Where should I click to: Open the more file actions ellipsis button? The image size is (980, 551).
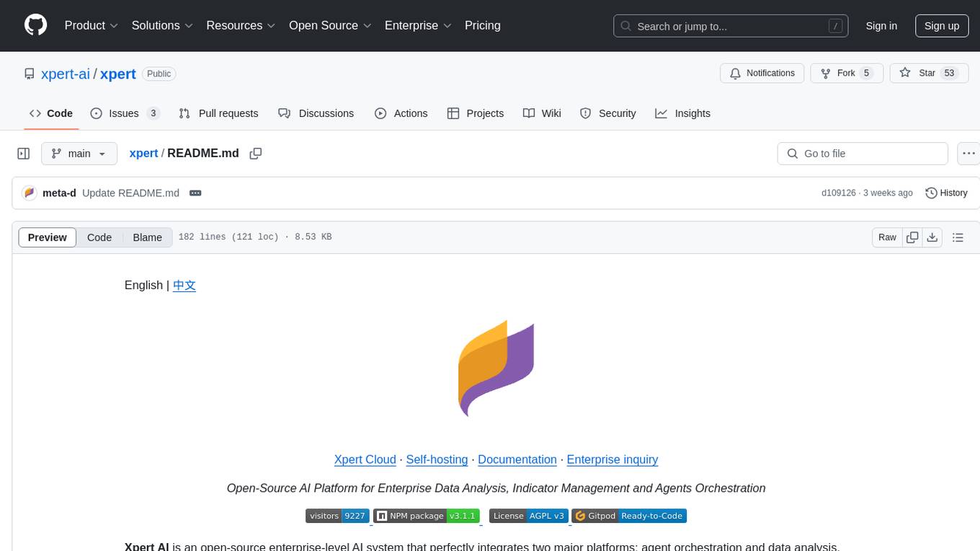(x=968, y=154)
